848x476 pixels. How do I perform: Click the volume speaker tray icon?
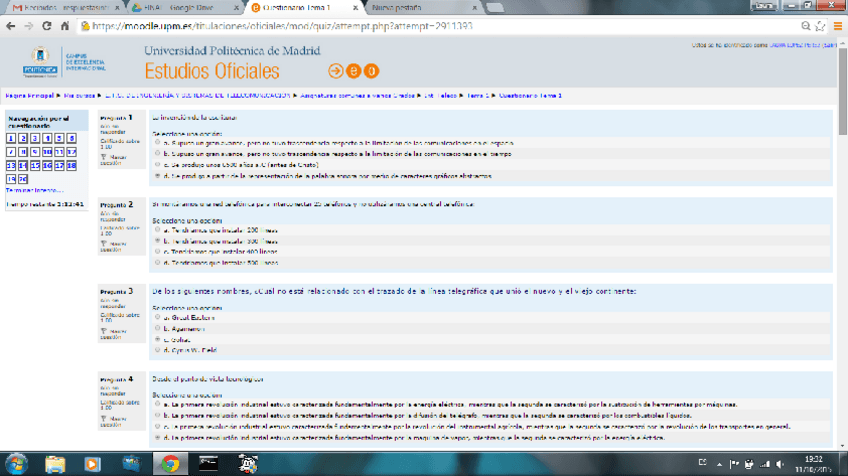point(780,464)
